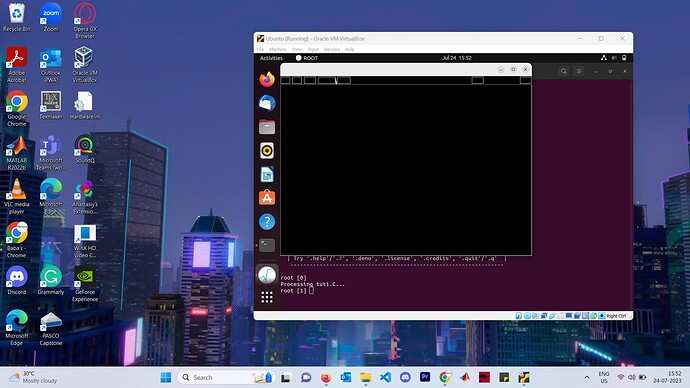Open the Help icon in Ubuntu dock
Screen dimensions: 690x388
[267, 222]
